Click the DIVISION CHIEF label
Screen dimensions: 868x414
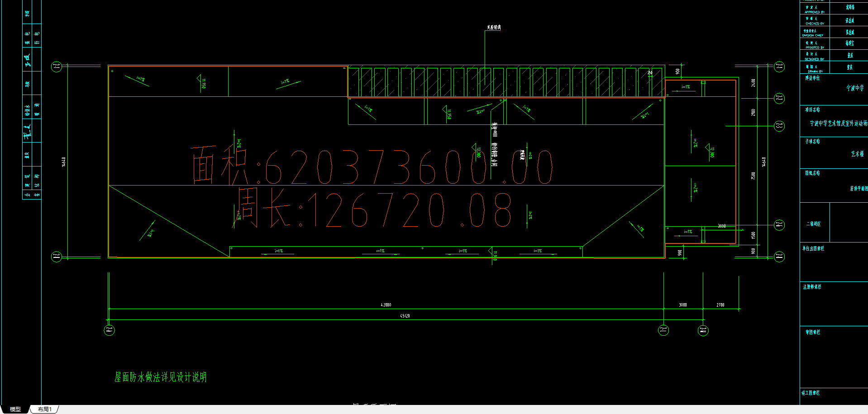click(x=813, y=35)
